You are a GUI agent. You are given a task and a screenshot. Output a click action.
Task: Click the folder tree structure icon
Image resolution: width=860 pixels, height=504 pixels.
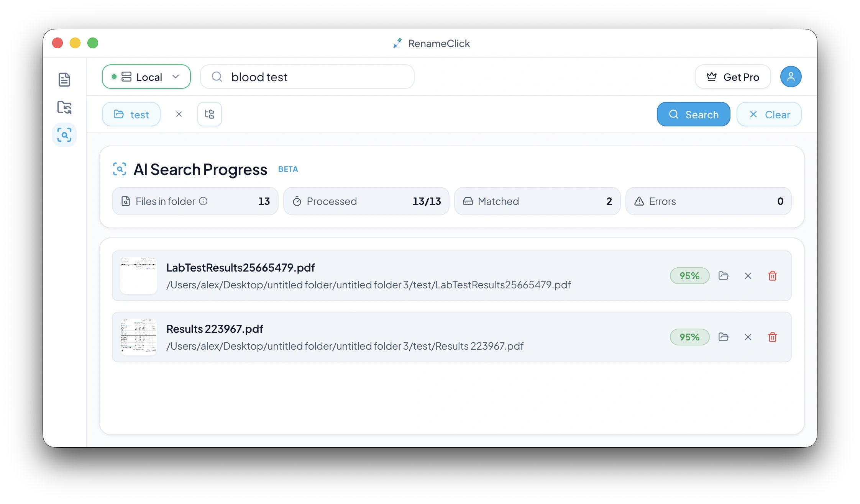click(209, 114)
